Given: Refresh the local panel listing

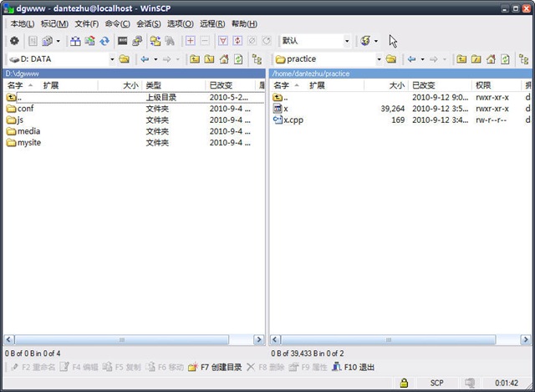Looking at the screenshot, I should [238, 59].
